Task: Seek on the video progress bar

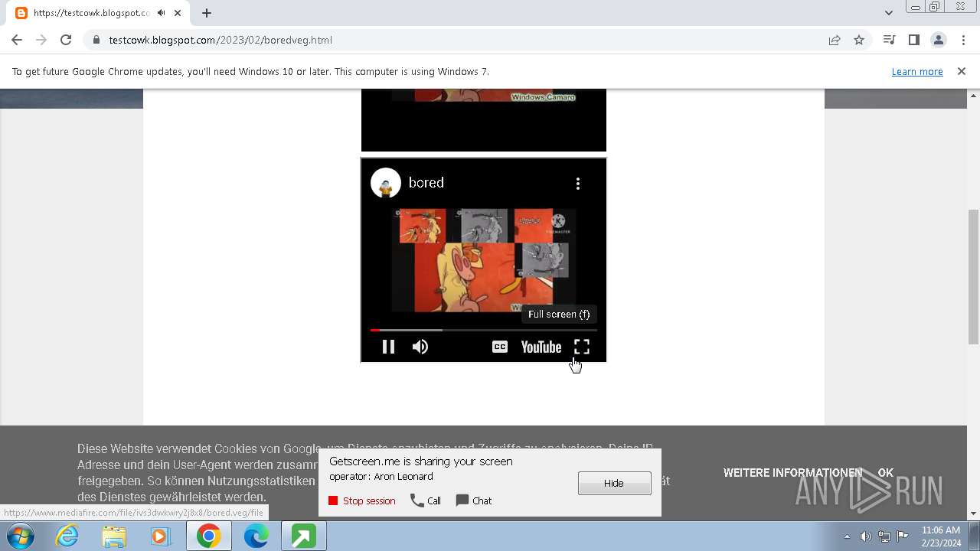Action: pos(484,330)
